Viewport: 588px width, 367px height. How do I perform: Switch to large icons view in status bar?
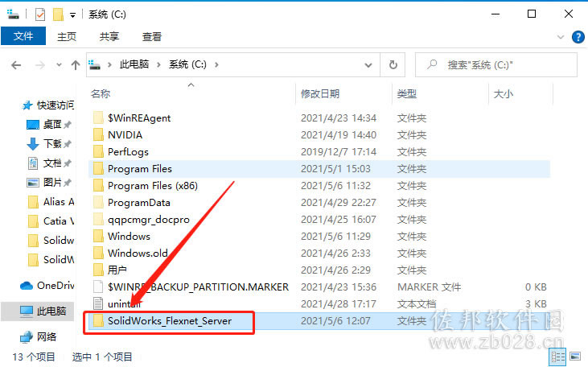click(575, 357)
